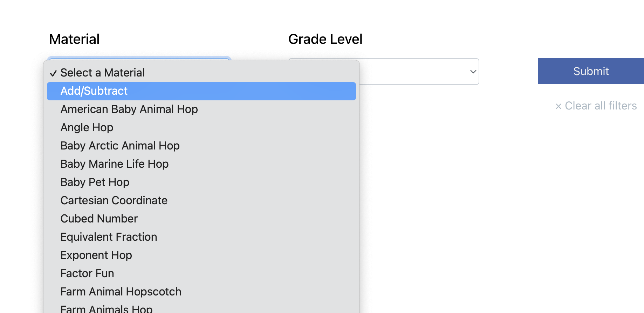Click the Submit button
Image resolution: width=644 pixels, height=313 pixels.
point(591,71)
